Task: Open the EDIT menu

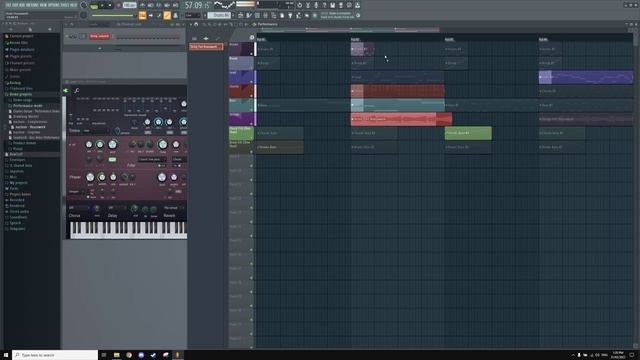Action: pos(16,5)
